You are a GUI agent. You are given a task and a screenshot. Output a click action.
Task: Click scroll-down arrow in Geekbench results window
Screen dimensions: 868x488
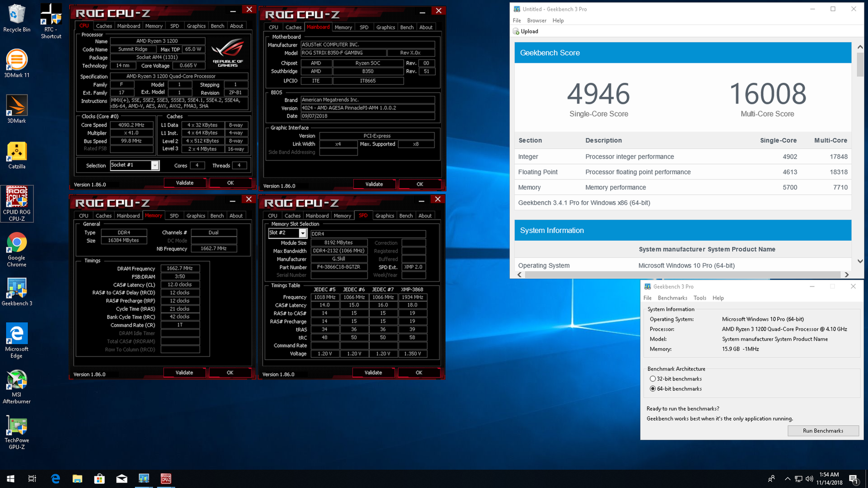[x=860, y=261]
